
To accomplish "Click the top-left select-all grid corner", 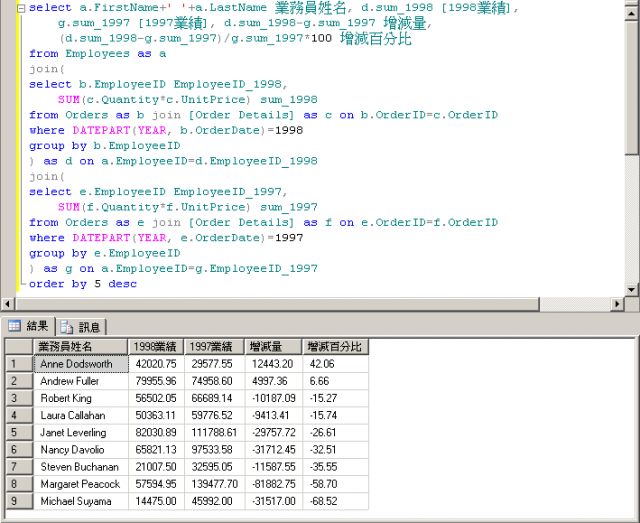I will (x=19, y=347).
